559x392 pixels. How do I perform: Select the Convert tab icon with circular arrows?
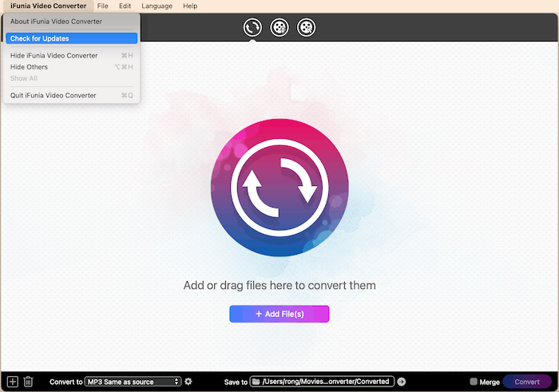click(x=252, y=27)
